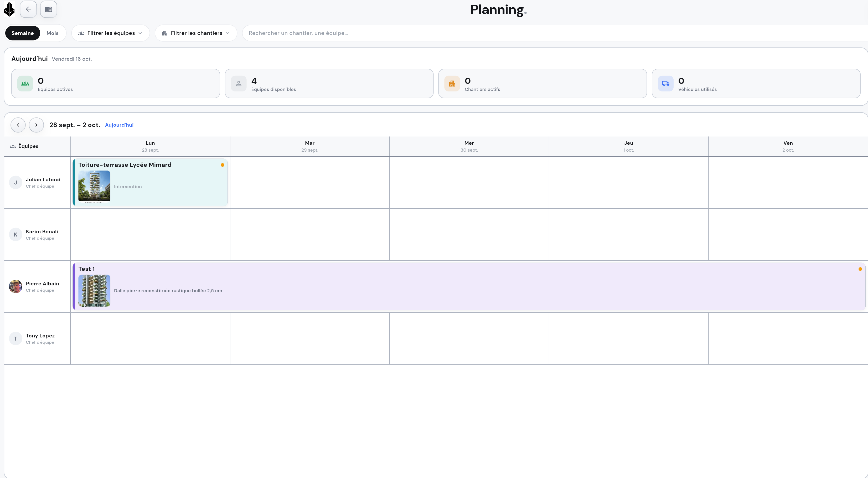Open the Test 1 event title
Viewport: 868px width, 478px height.
click(x=87, y=269)
